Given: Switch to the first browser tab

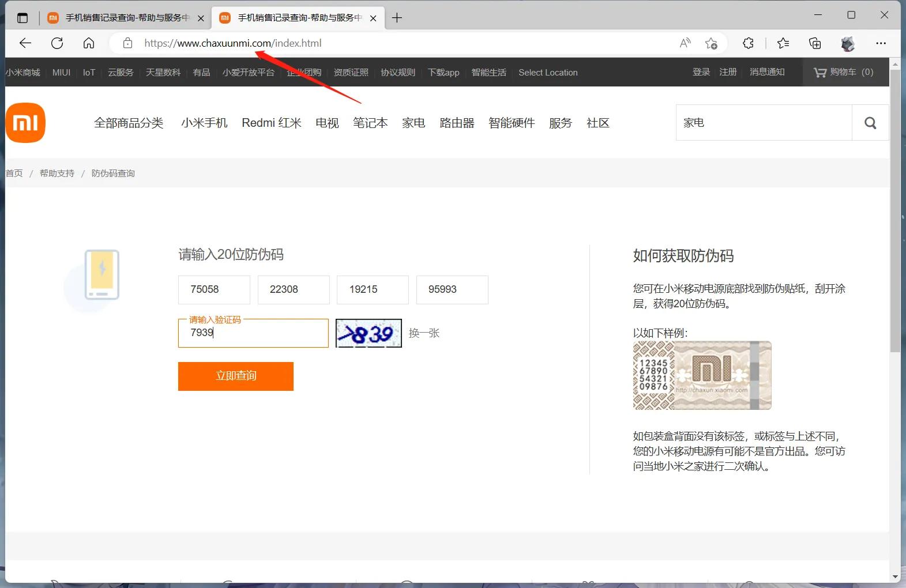Looking at the screenshot, I should (126, 18).
